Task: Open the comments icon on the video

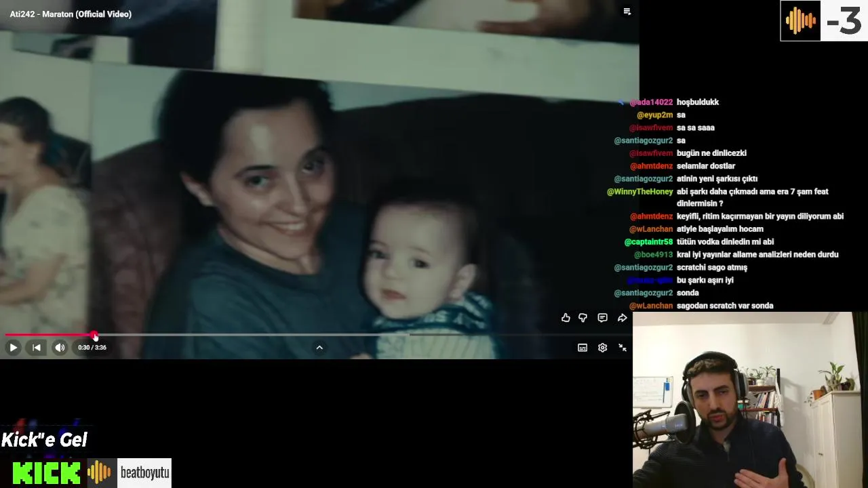Action: point(602,318)
